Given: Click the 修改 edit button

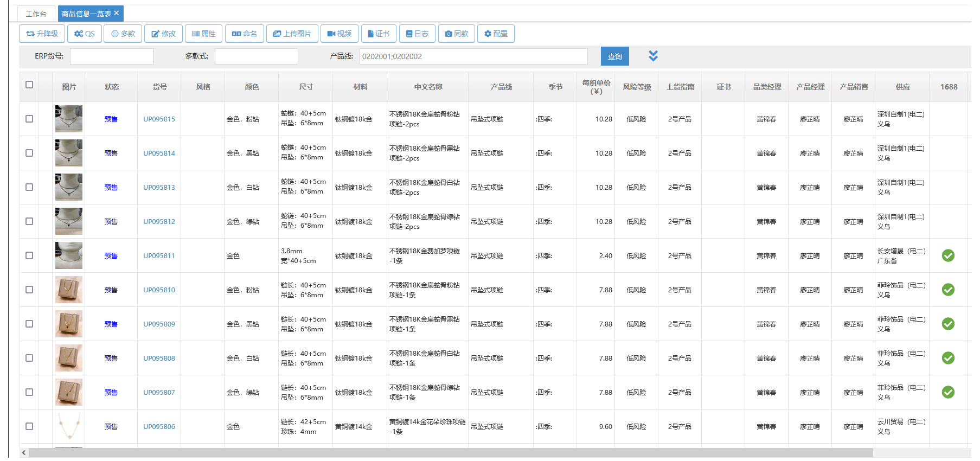Looking at the screenshot, I should [x=163, y=34].
